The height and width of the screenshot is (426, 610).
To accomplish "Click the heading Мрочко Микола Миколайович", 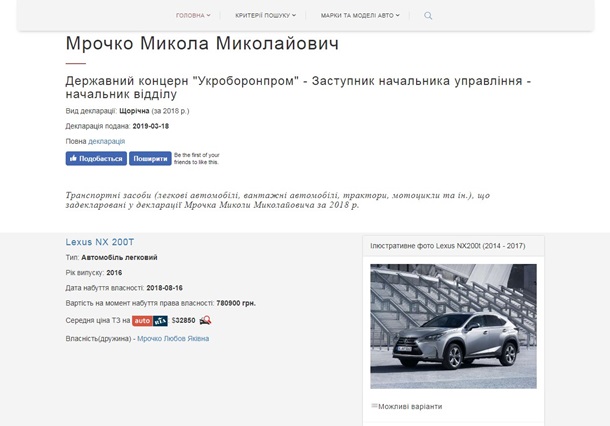I will pyautogui.click(x=202, y=44).
